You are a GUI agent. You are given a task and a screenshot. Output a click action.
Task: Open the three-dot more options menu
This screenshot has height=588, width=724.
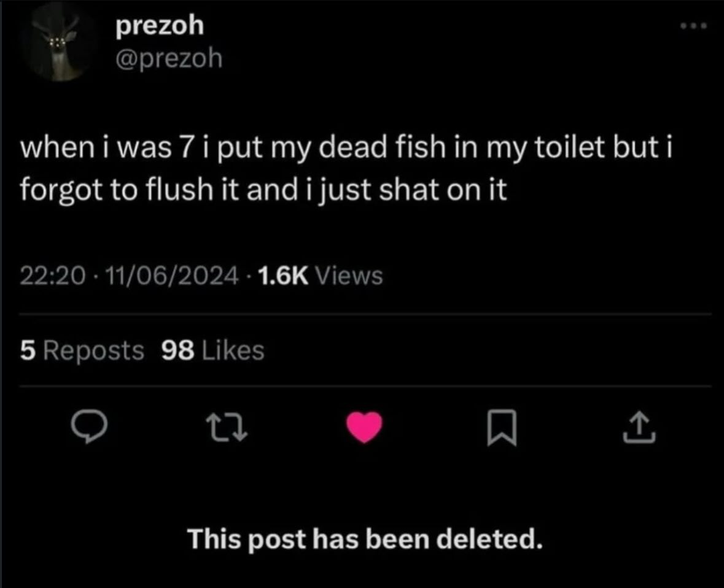tap(694, 26)
